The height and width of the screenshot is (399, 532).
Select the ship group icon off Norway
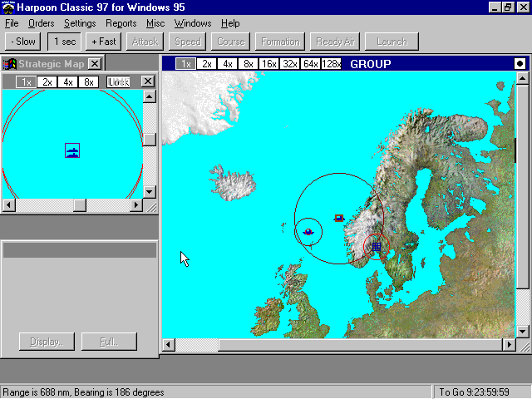339,218
